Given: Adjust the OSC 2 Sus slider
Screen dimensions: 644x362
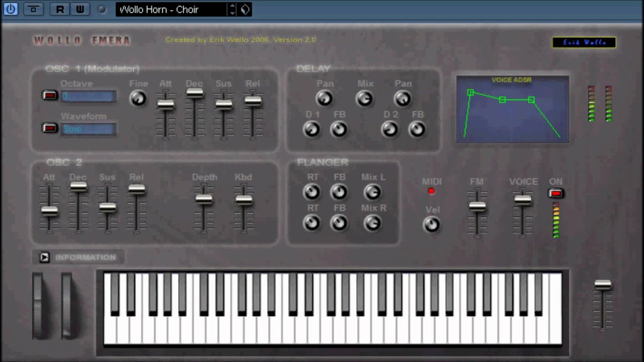Looking at the screenshot, I should click(x=108, y=207).
